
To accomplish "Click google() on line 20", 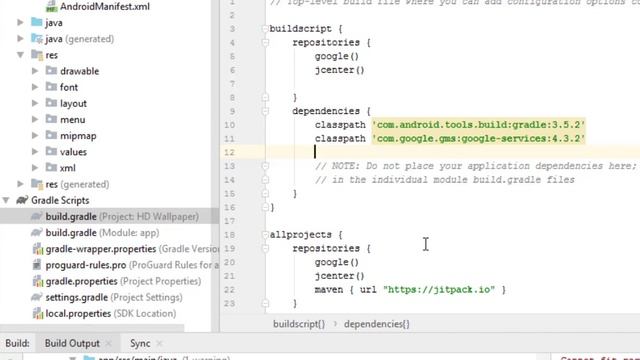I will [x=337, y=262].
